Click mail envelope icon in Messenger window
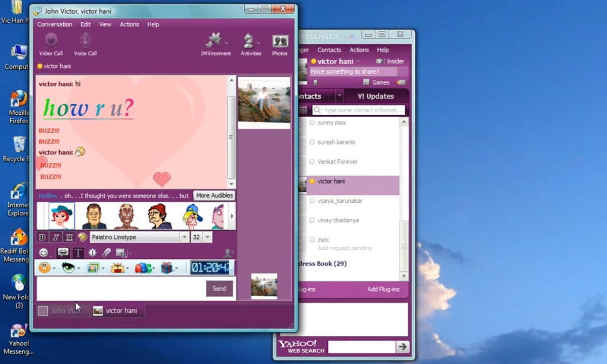607x364 pixels. tap(401, 82)
